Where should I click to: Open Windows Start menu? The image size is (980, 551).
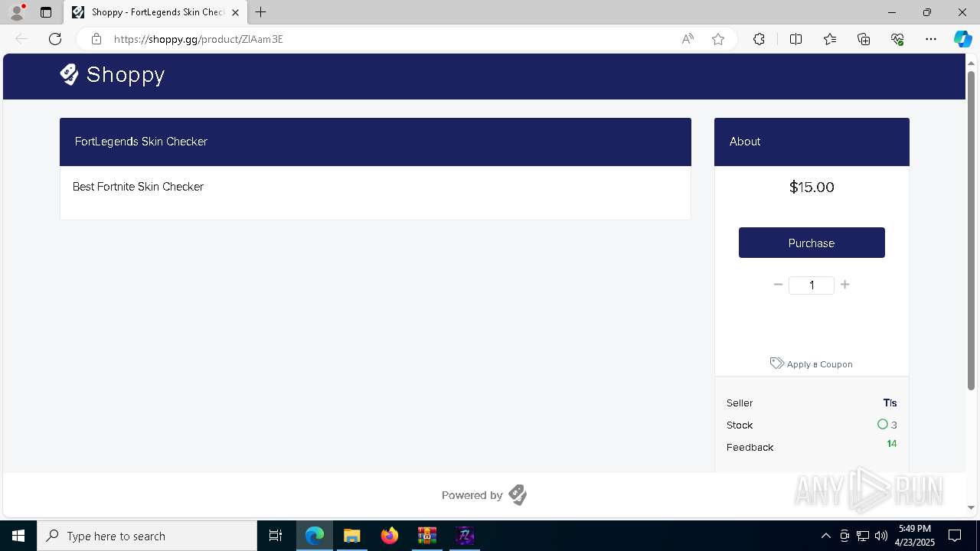coord(18,536)
